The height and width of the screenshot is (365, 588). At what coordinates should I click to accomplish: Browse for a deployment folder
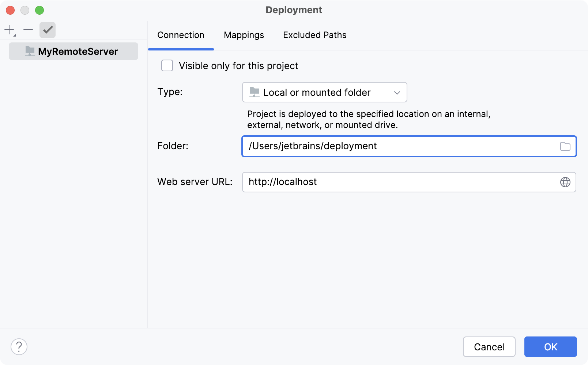coord(565,146)
